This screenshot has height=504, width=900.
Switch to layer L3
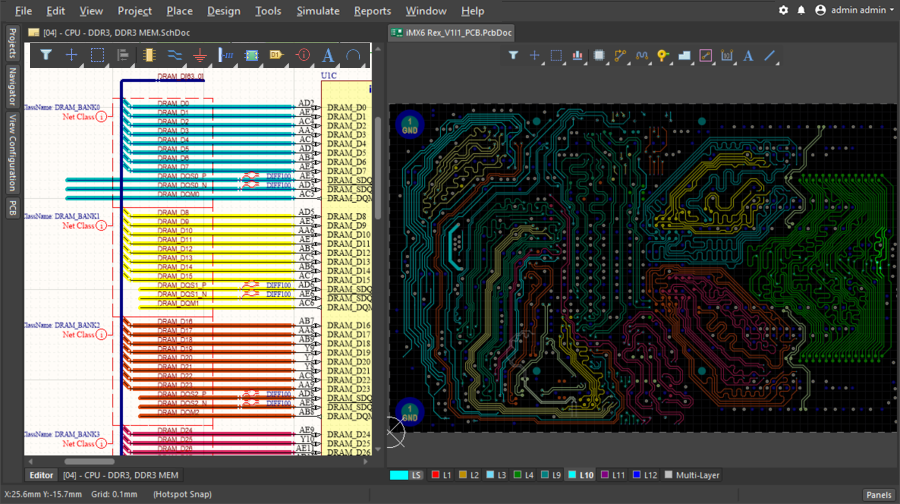pos(496,475)
